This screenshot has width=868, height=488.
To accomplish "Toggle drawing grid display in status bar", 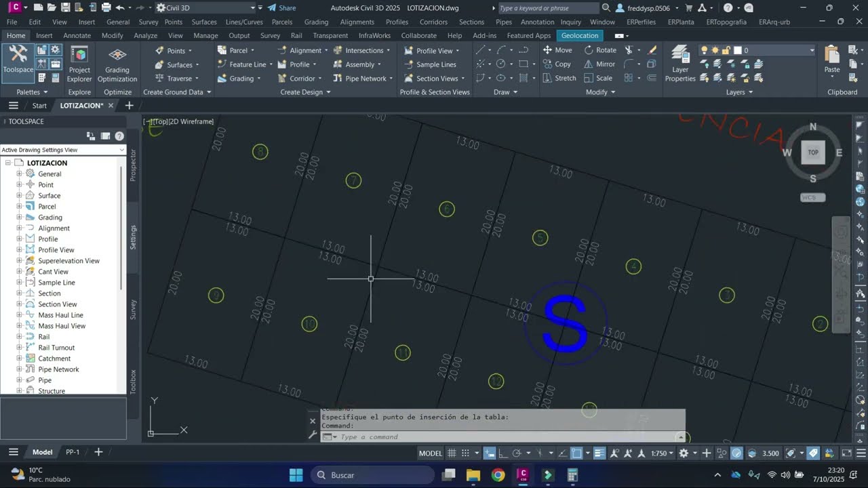I will click(x=451, y=453).
